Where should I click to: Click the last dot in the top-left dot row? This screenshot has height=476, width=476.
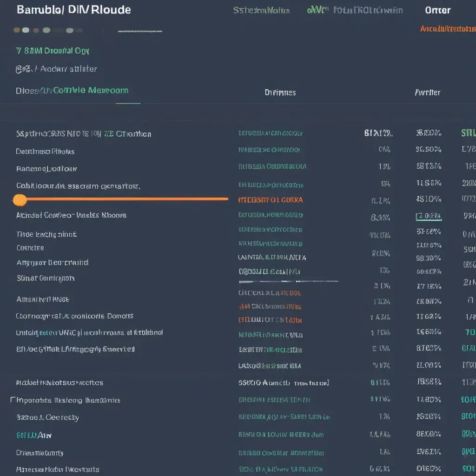coord(70,31)
